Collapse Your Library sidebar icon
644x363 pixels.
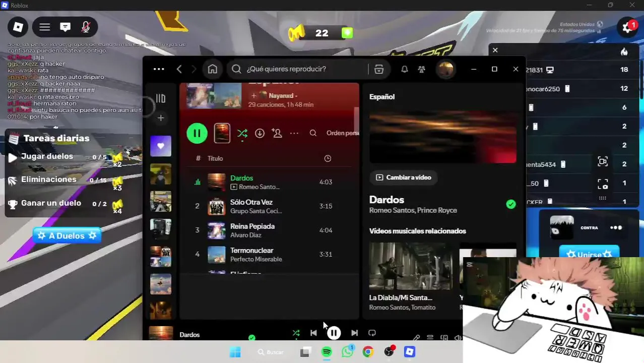161,98
